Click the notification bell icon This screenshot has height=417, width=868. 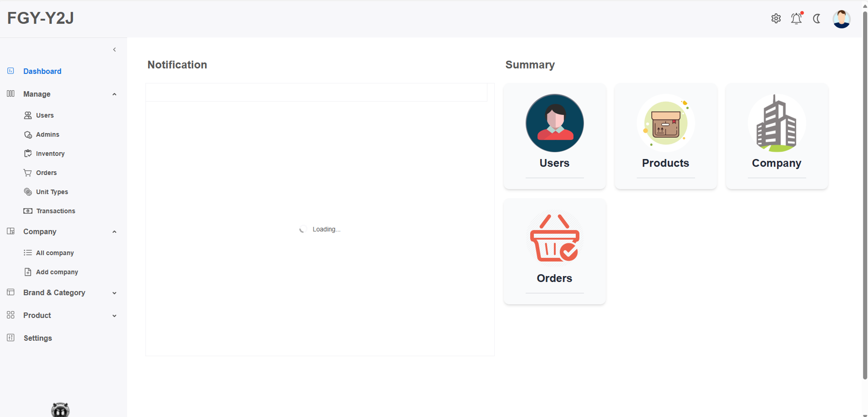click(x=796, y=19)
